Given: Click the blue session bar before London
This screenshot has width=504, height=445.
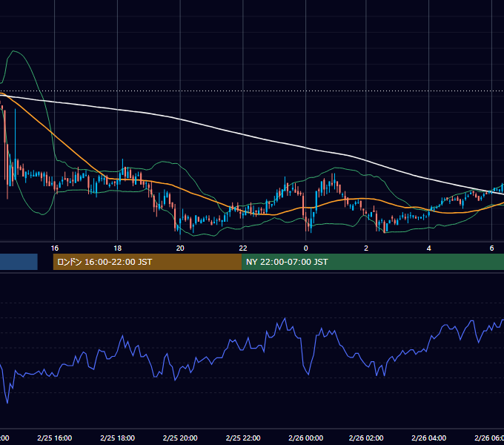Looking at the screenshot, I should 19,262.
